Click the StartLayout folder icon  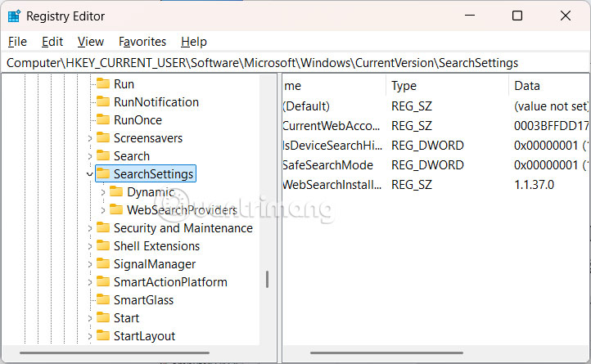point(103,336)
